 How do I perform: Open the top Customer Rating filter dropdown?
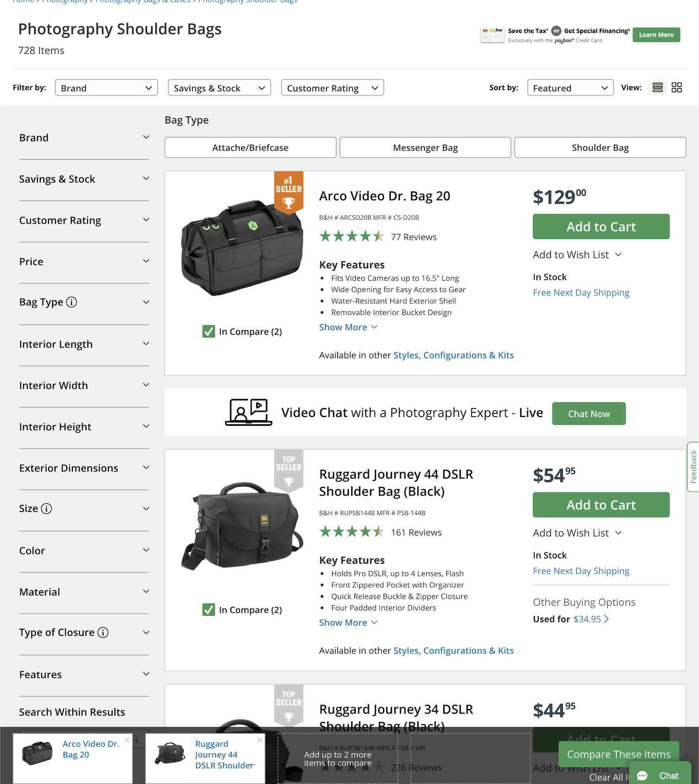pyautogui.click(x=332, y=88)
